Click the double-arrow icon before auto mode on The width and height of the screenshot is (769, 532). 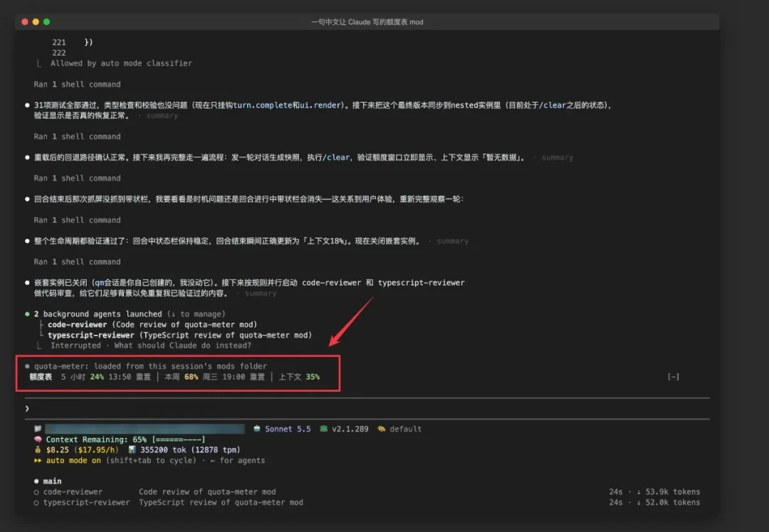[38, 460]
